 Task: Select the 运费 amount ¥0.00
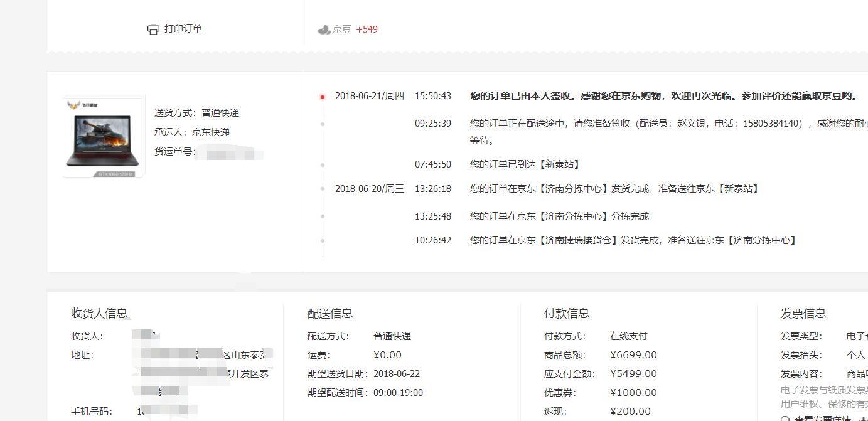388,355
